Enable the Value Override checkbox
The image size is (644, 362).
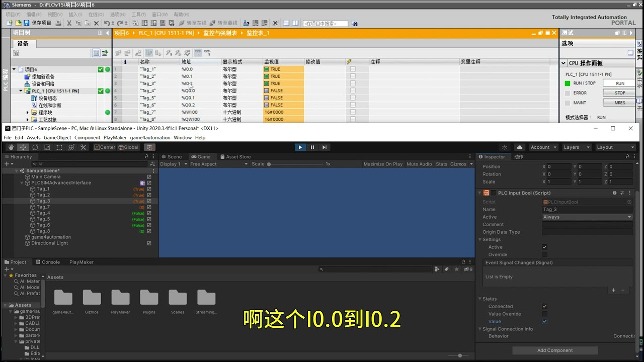544,314
